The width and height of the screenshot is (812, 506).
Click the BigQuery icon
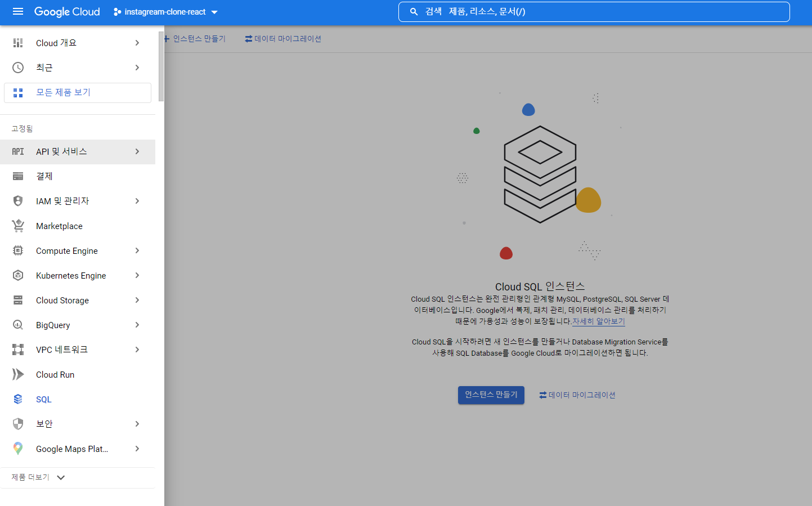[x=18, y=325]
